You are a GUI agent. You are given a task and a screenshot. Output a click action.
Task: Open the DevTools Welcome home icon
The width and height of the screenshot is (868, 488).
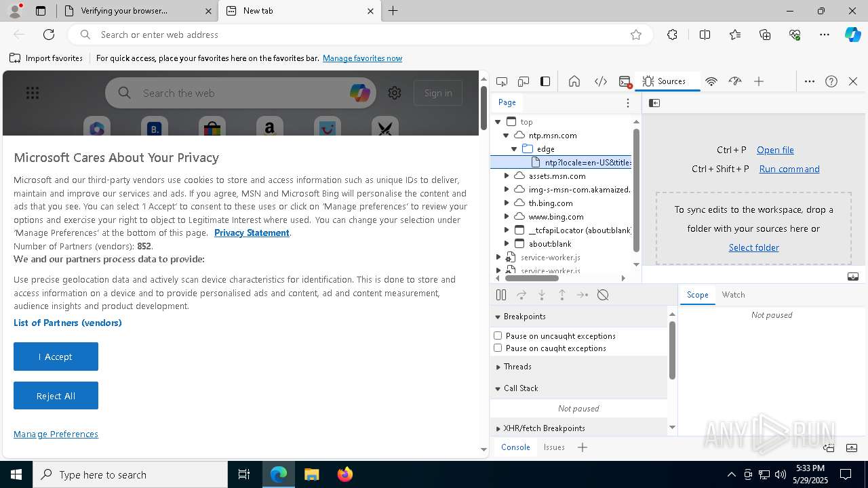click(574, 81)
